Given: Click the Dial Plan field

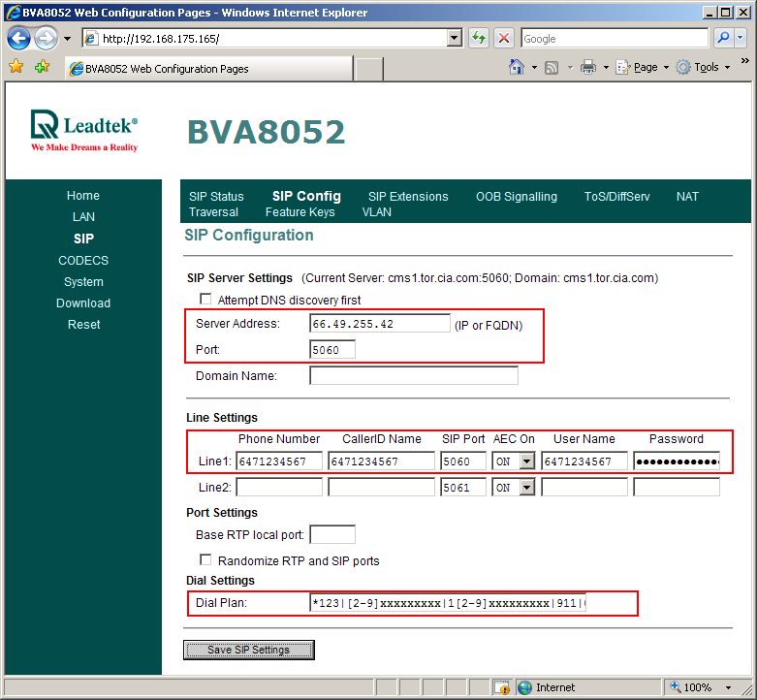Looking at the screenshot, I should (448, 603).
